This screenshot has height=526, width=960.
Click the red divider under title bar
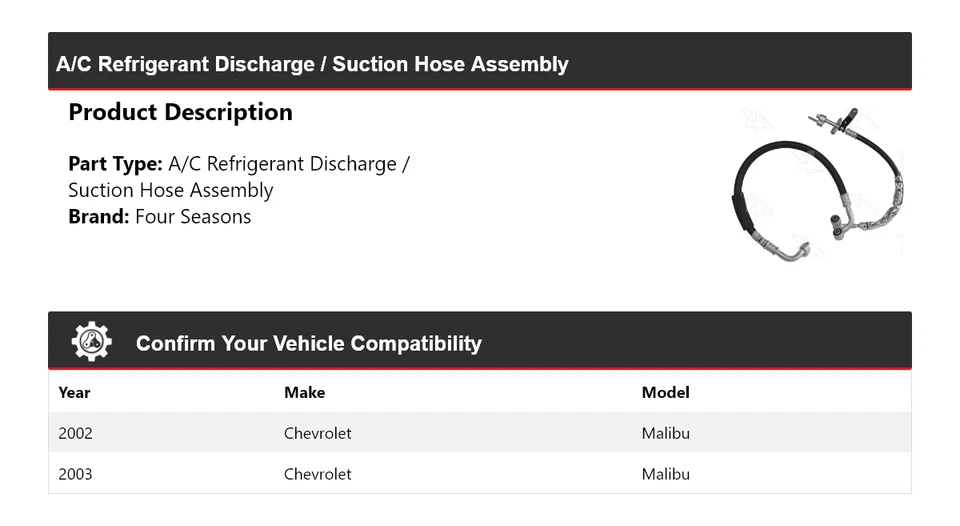(x=480, y=89)
